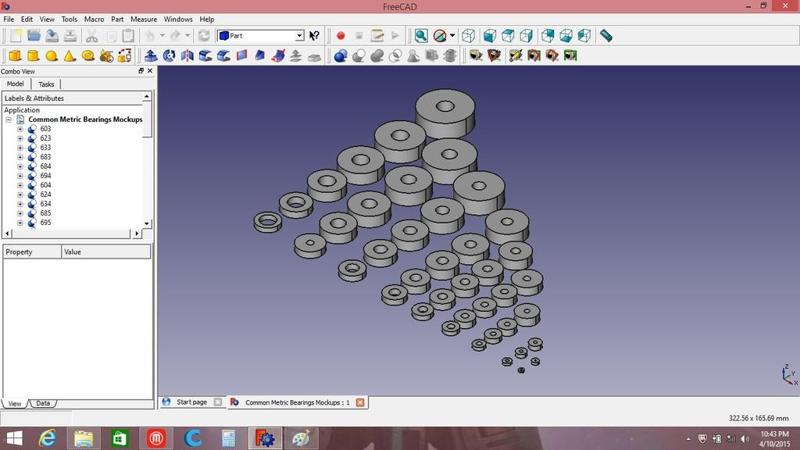Expand tree item 695
Screen dimensions: 800x450
coord(20,222)
